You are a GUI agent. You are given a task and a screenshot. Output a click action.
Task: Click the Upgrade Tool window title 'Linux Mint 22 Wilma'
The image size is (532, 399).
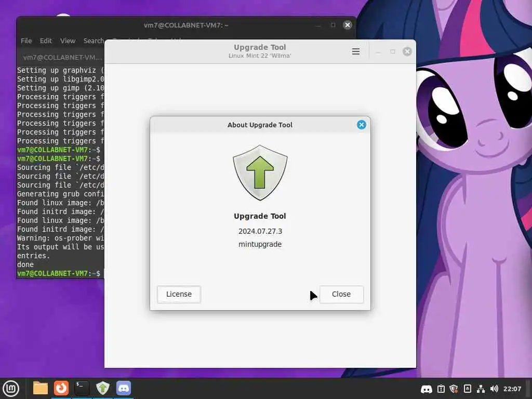click(x=260, y=56)
